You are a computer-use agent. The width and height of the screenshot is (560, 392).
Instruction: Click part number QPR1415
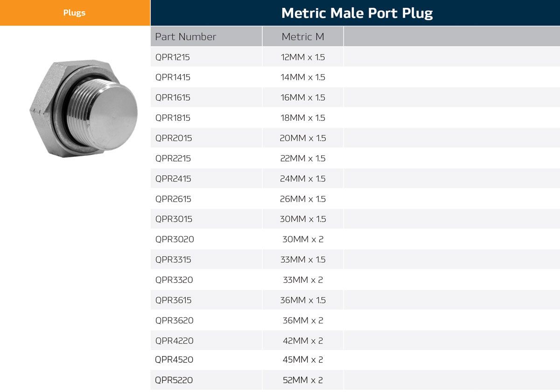[173, 77]
